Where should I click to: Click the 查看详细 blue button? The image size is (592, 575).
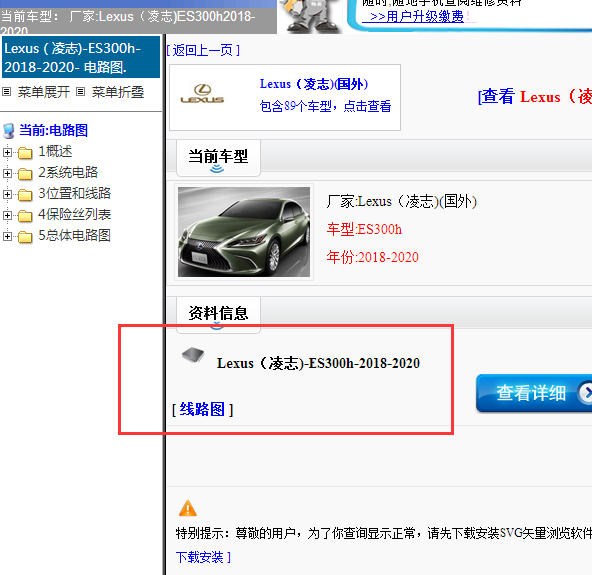tap(534, 393)
